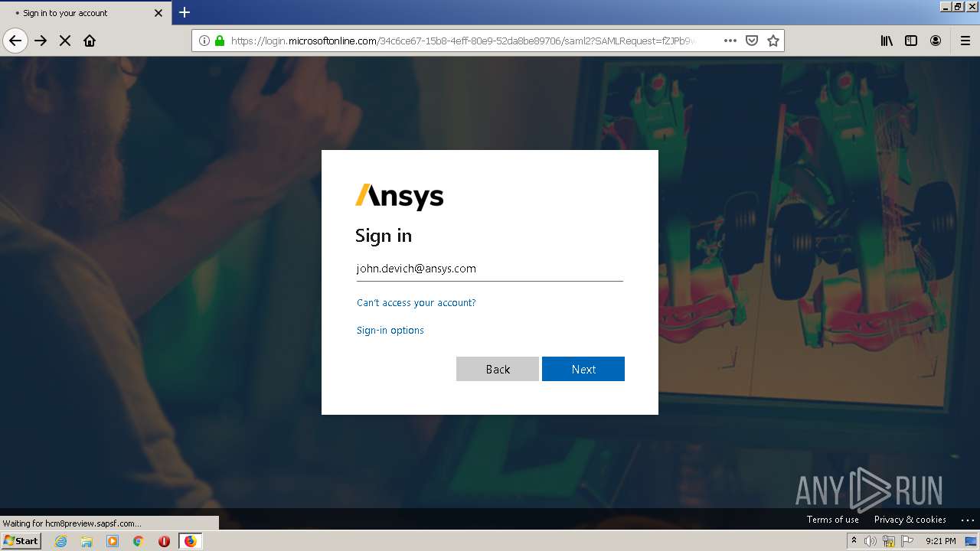Open a new browser tab
The height and width of the screenshot is (551, 980).
(x=185, y=12)
